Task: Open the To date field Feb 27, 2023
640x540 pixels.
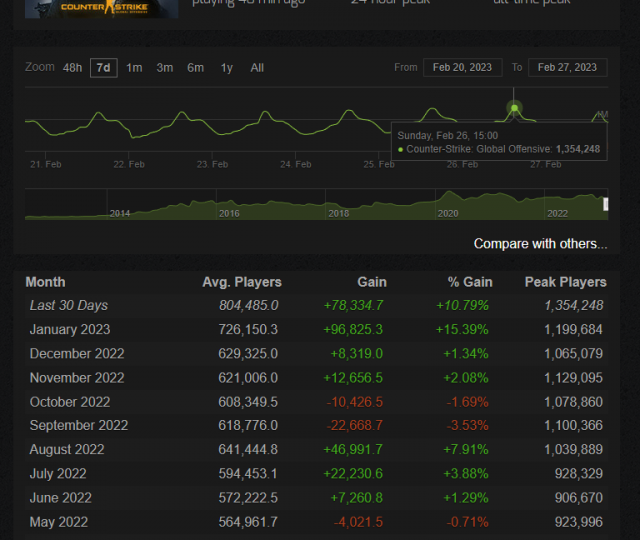Action: pyautogui.click(x=567, y=68)
